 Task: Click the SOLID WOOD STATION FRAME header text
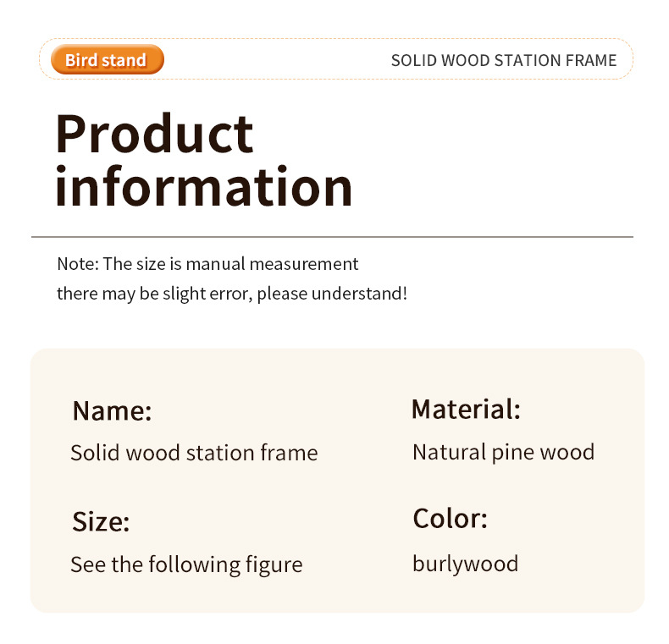tap(503, 60)
